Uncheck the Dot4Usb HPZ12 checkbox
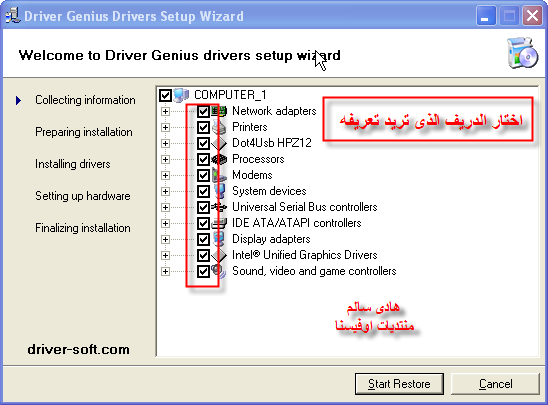The width and height of the screenshot is (548, 405). 203,143
